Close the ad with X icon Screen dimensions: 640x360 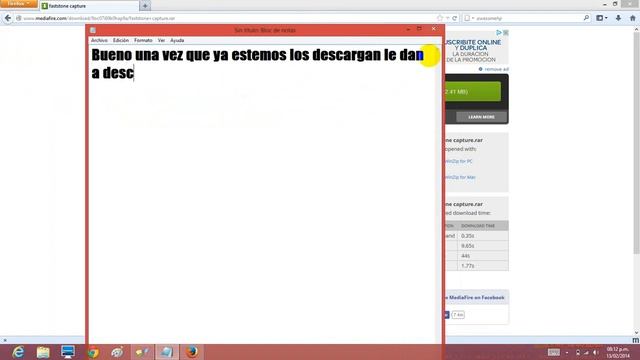tap(506, 32)
